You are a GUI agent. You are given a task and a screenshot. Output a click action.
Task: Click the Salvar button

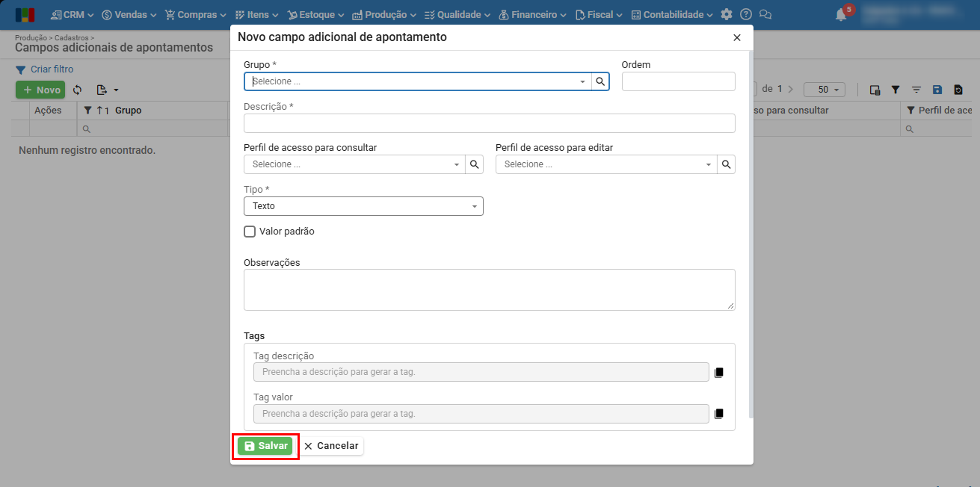[x=265, y=446]
